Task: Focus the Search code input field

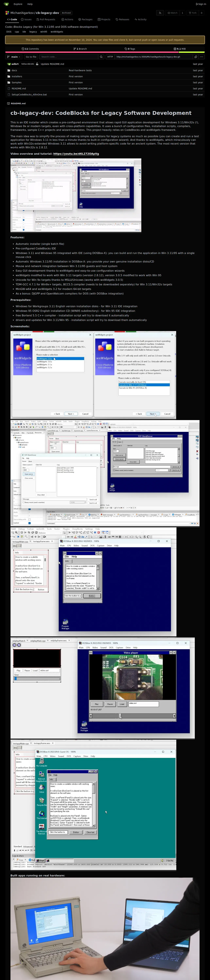Action: pos(69,57)
